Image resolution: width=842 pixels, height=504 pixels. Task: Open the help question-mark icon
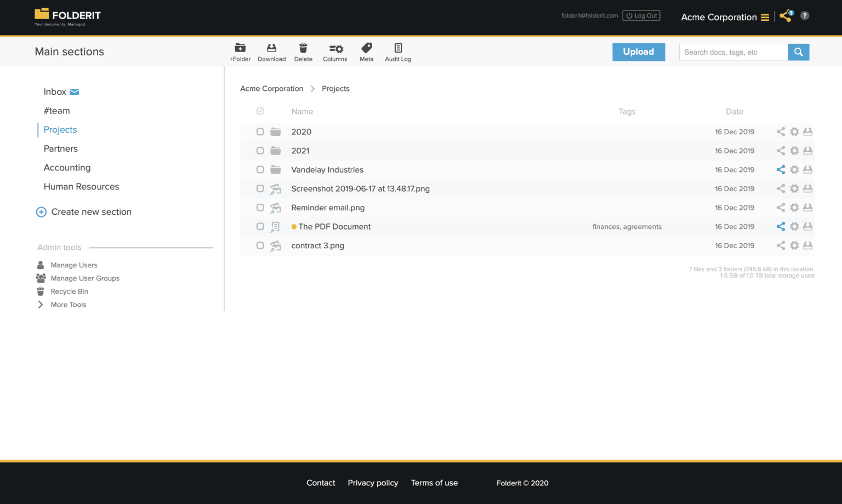[x=804, y=15]
